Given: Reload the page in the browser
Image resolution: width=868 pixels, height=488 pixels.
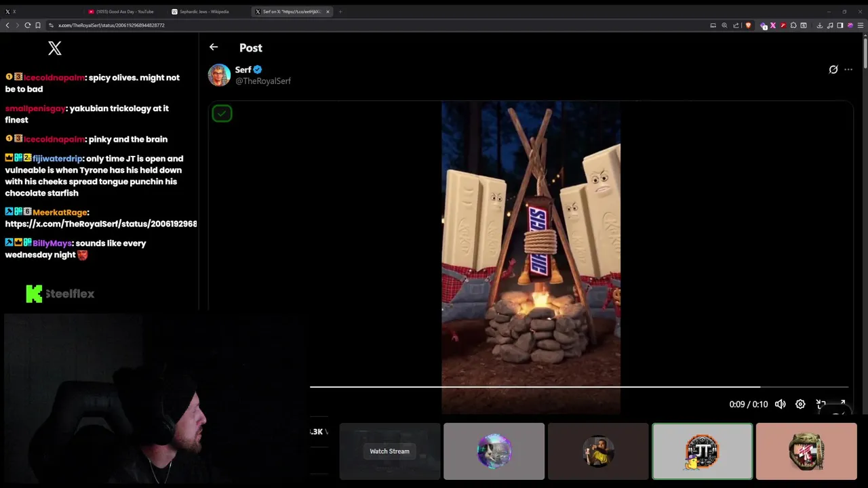Looking at the screenshot, I should tap(27, 25).
